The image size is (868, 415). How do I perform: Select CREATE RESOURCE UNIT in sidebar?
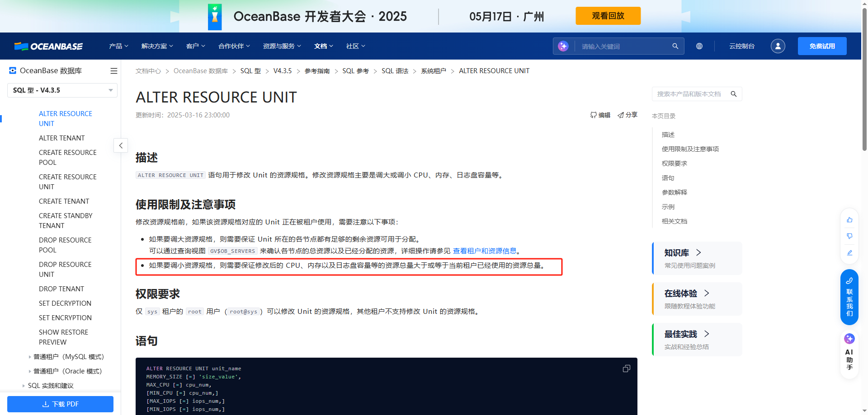(68, 182)
